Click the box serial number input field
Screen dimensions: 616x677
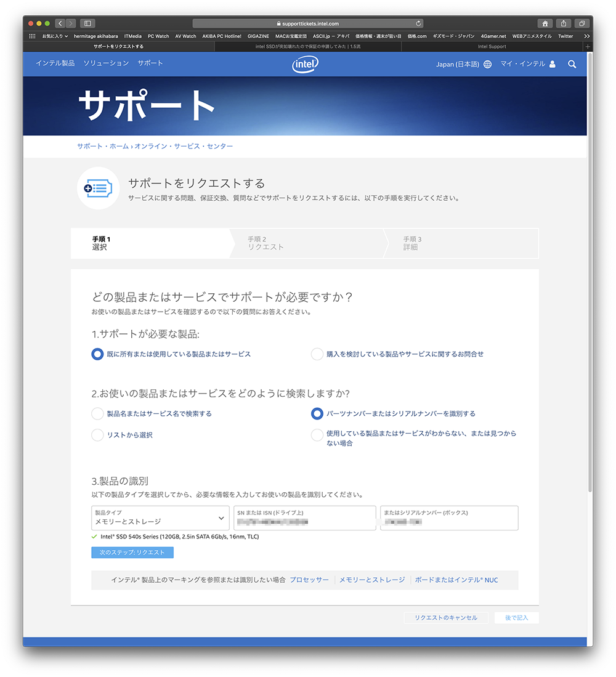click(449, 517)
